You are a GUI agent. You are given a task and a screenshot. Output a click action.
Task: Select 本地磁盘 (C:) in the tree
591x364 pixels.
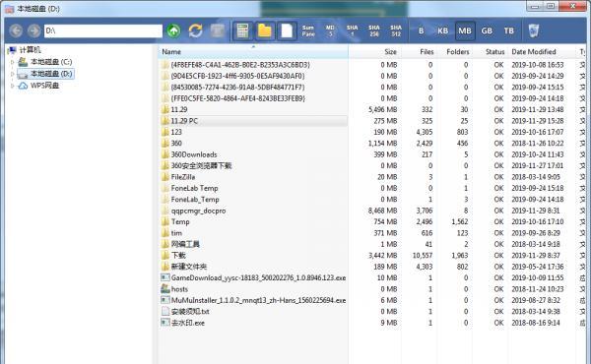51,62
